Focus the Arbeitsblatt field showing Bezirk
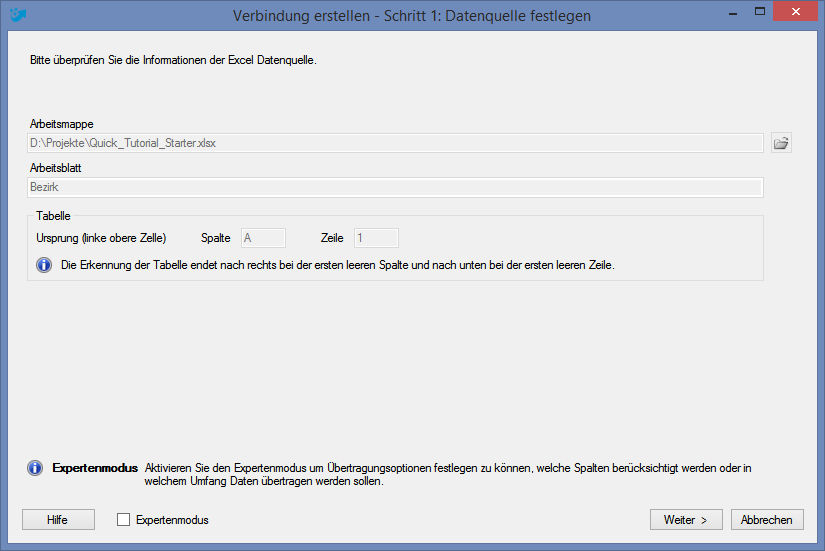Viewport: 825px width, 551px height. click(x=395, y=187)
